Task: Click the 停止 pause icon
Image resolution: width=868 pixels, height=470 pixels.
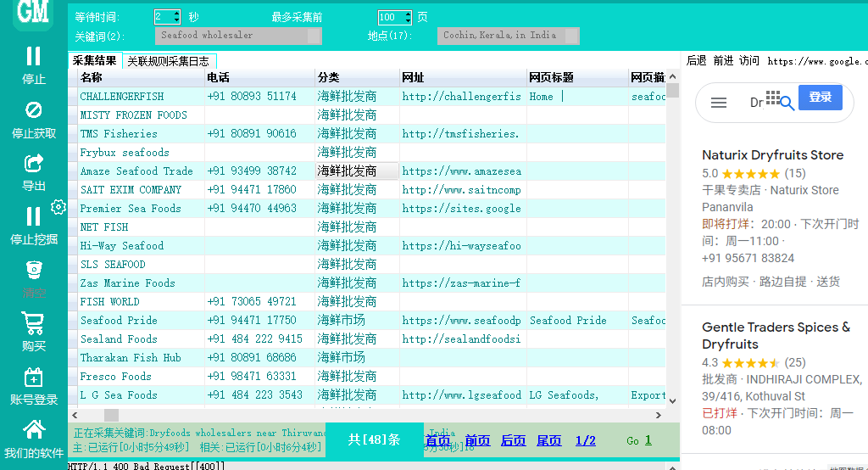Action: [x=34, y=57]
